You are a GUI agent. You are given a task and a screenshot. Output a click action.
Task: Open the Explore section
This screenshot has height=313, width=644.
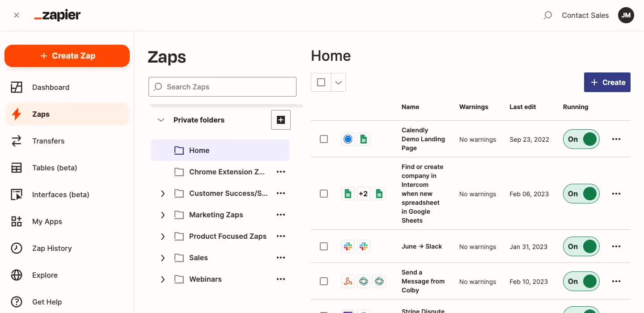coord(44,275)
